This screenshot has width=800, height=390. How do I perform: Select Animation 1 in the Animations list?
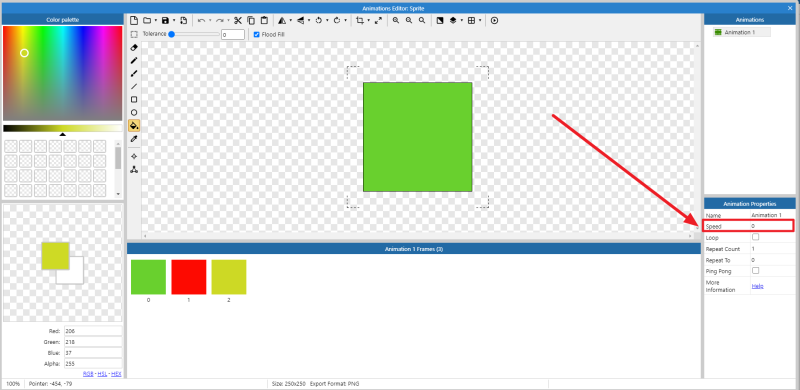(742, 32)
